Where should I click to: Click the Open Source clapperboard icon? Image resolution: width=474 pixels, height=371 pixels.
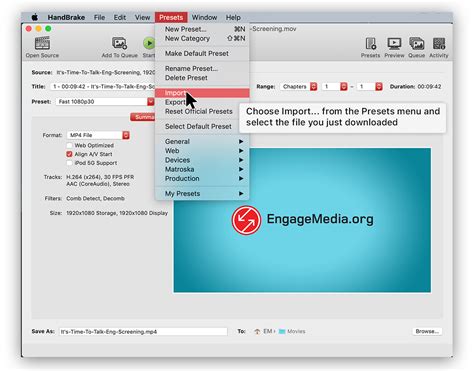(42, 43)
